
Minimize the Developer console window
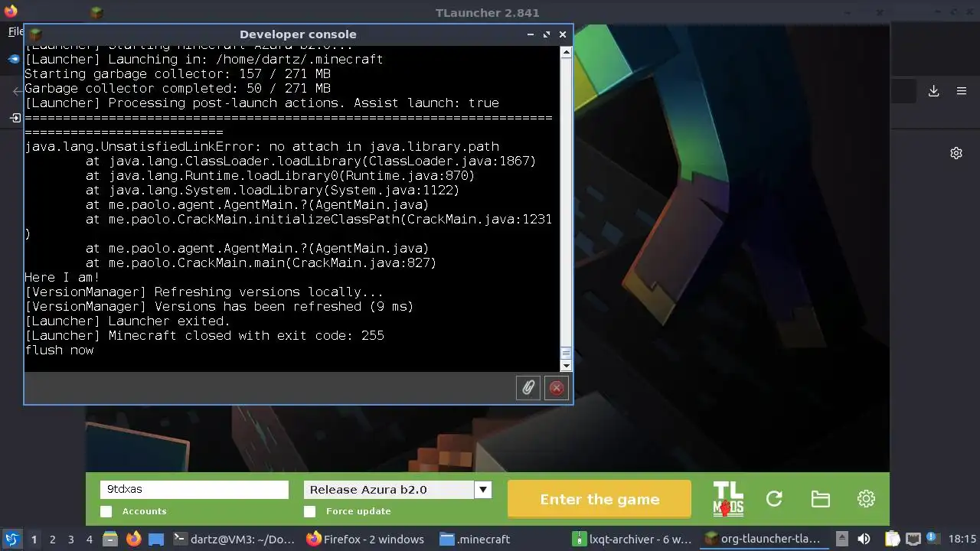(531, 34)
